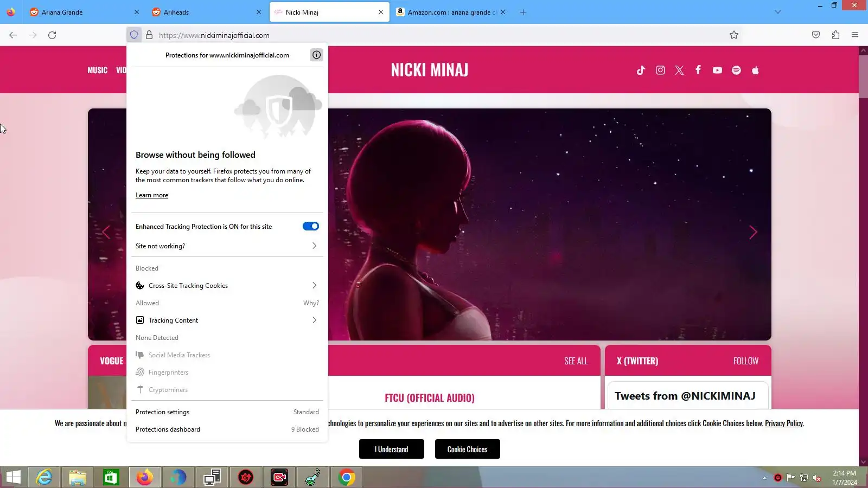Click the FTCU (Official Audio) title
The width and height of the screenshot is (868, 488).
tap(430, 398)
